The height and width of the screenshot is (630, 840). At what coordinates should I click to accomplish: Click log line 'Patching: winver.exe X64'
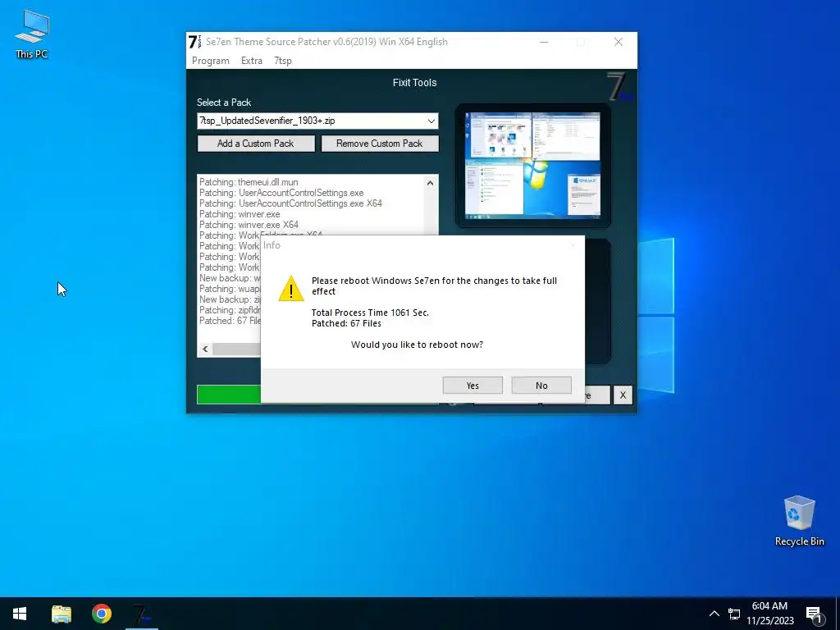point(249,225)
